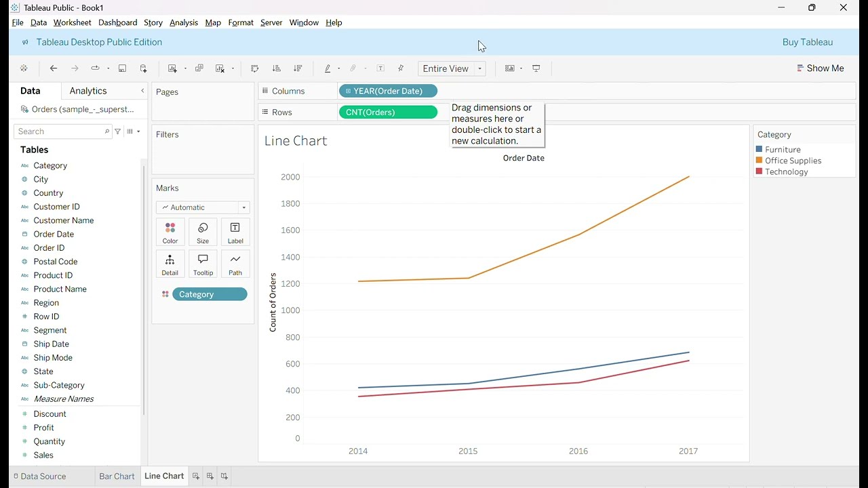
Task: Duplicate the current sheet icon
Action: (199, 68)
